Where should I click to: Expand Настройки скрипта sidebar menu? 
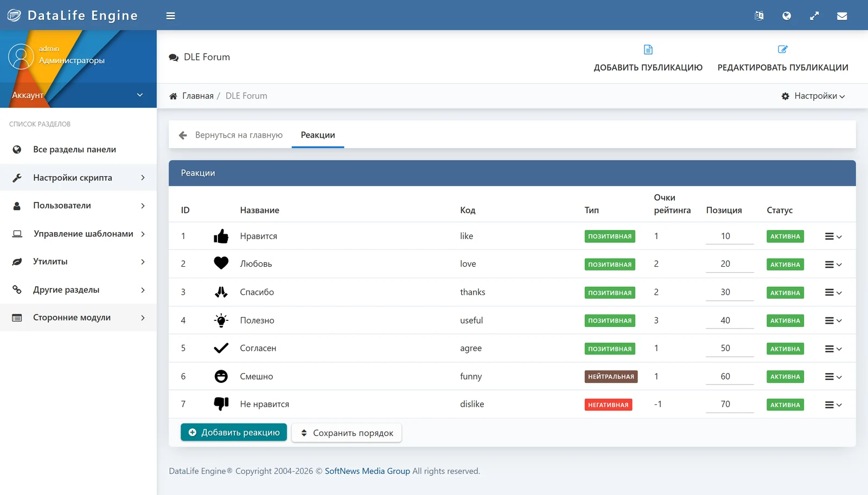(78, 177)
